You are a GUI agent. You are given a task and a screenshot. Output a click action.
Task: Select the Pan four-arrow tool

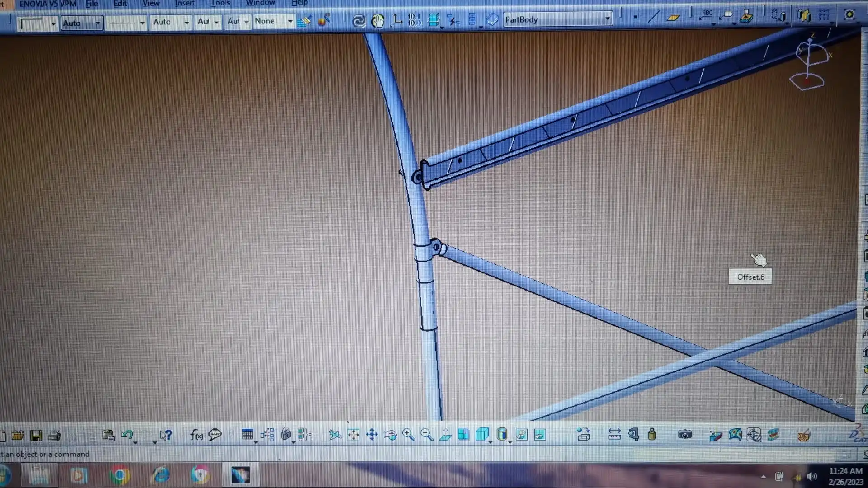point(372,435)
